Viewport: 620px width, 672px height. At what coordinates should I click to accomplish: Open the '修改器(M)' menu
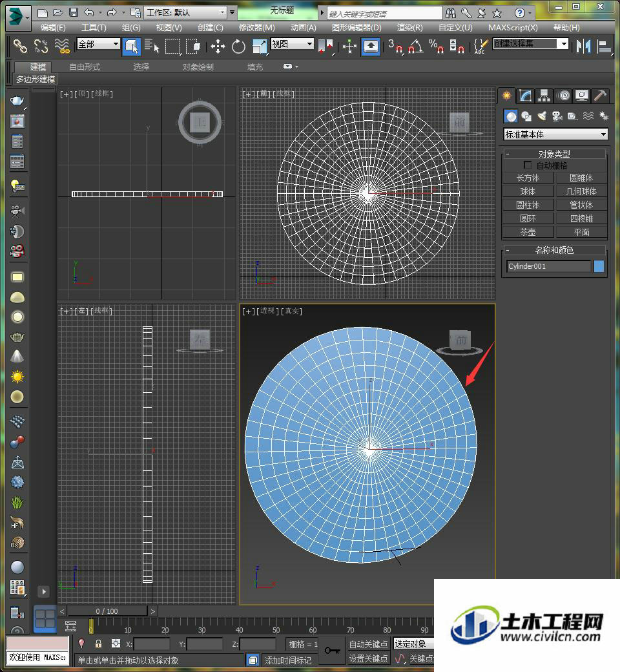[256, 27]
